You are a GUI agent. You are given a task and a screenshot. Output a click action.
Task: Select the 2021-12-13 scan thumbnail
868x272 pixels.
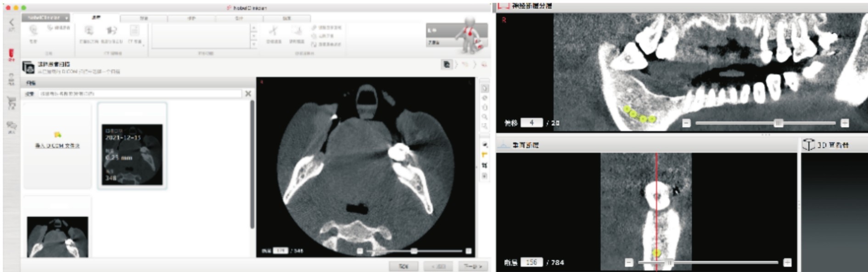tap(132, 154)
